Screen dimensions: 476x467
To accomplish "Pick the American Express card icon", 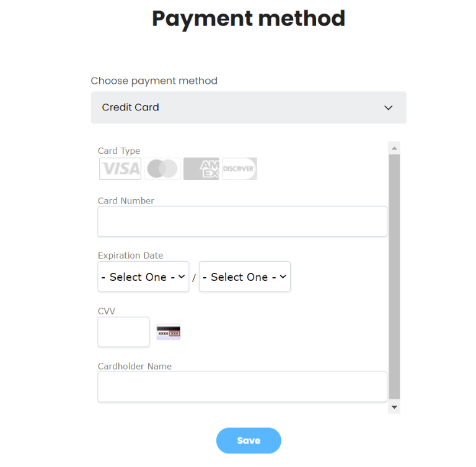I will click(201, 169).
